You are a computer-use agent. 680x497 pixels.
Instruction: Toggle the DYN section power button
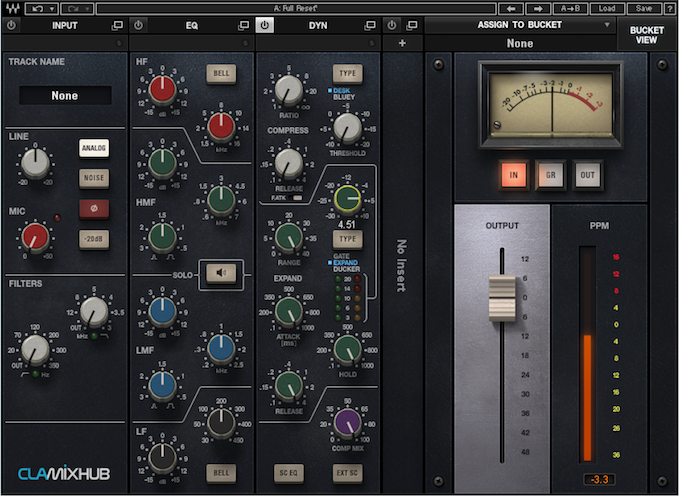click(265, 25)
